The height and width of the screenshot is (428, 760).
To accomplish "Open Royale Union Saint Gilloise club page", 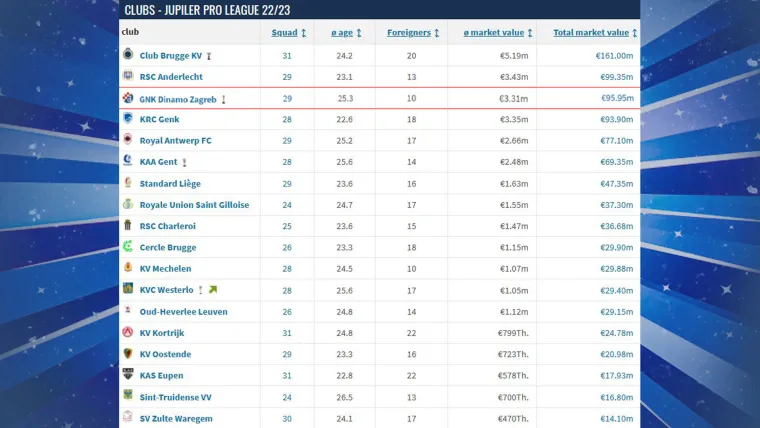I will 194,205.
